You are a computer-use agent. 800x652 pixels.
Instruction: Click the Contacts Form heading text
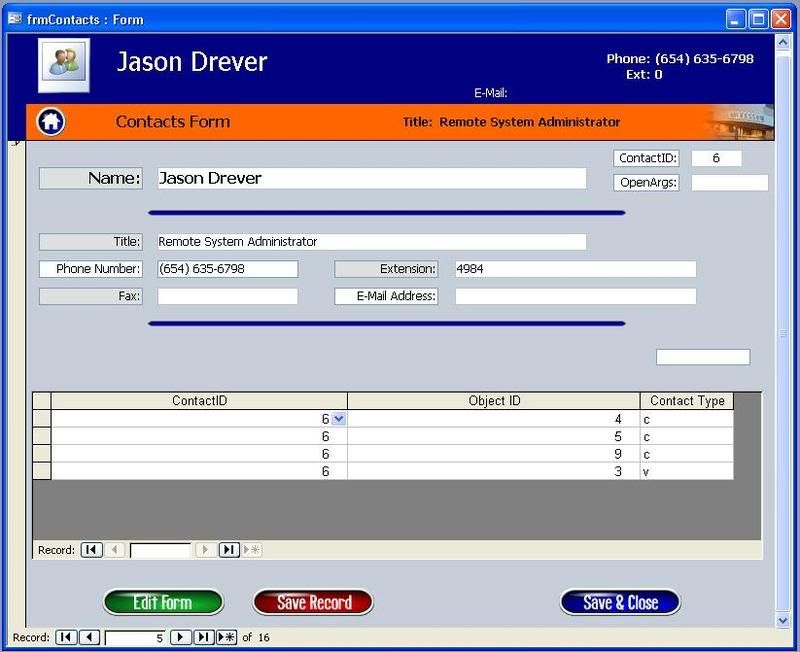tap(173, 122)
